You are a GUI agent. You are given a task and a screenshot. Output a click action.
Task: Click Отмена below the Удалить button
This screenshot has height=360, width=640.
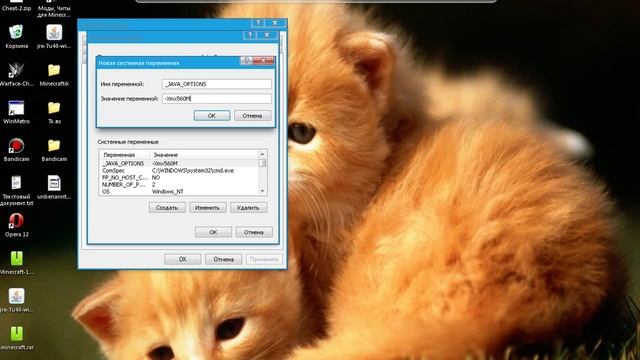point(254,232)
